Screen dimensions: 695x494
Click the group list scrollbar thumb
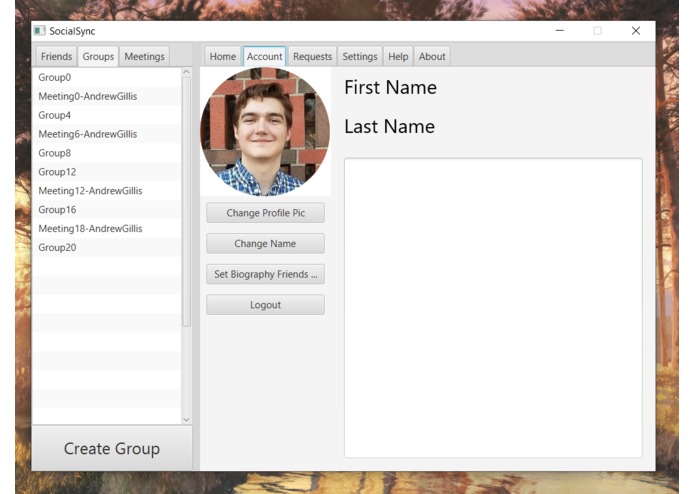186,202
